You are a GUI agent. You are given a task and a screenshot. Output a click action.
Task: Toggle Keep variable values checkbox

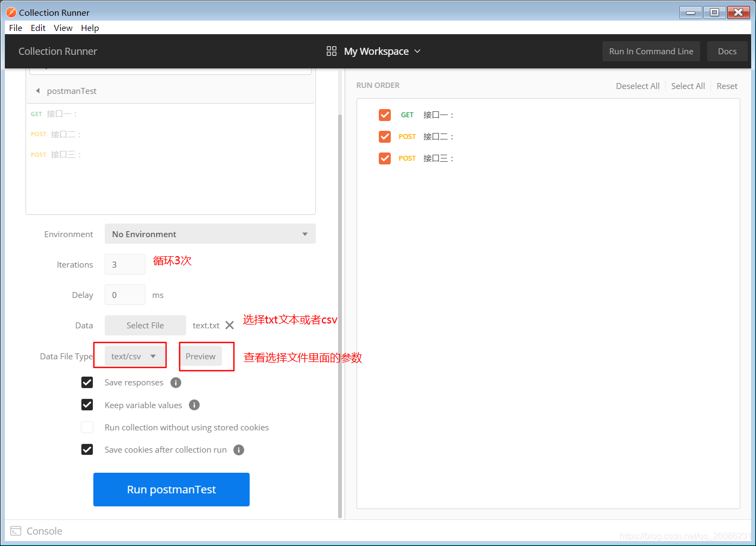[87, 405]
